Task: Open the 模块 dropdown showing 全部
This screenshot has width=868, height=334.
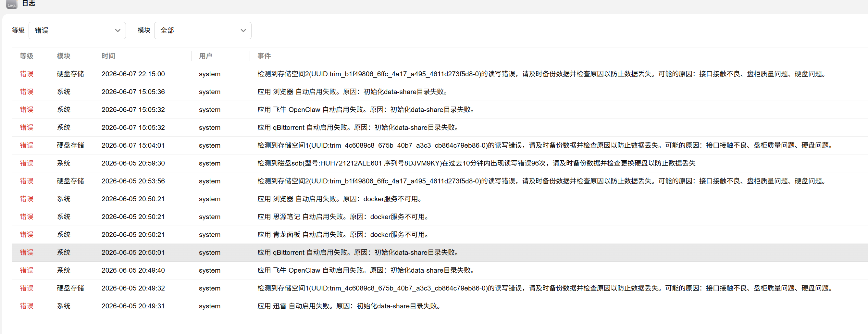Action: 203,30
